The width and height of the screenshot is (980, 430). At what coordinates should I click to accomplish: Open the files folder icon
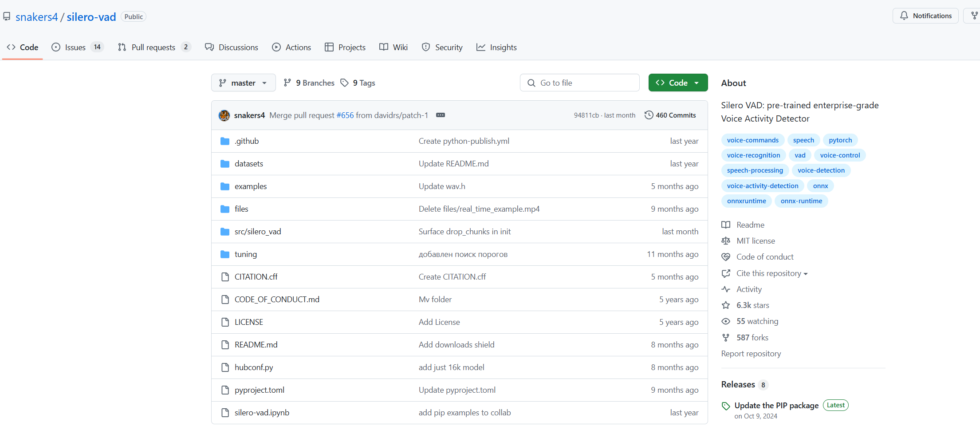pos(225,209)
